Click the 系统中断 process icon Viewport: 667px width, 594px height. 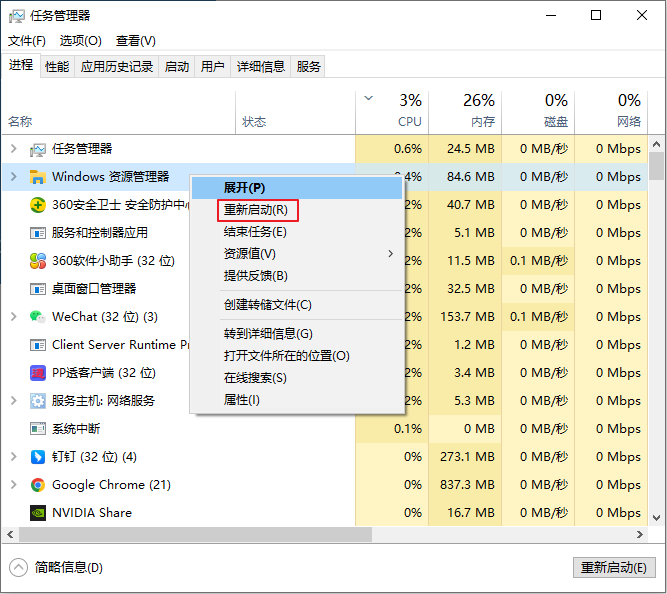tap(37, 429)
